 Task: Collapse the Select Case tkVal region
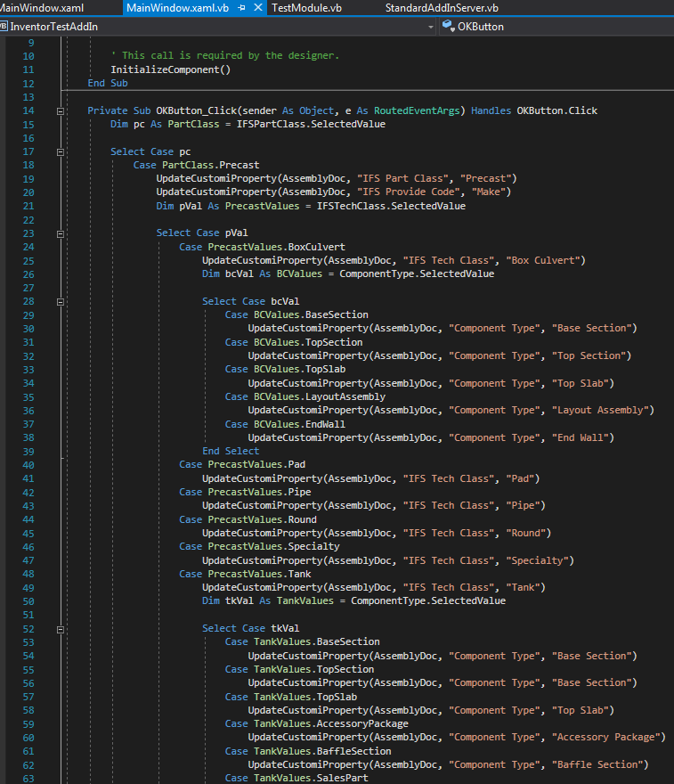[61, 627]
